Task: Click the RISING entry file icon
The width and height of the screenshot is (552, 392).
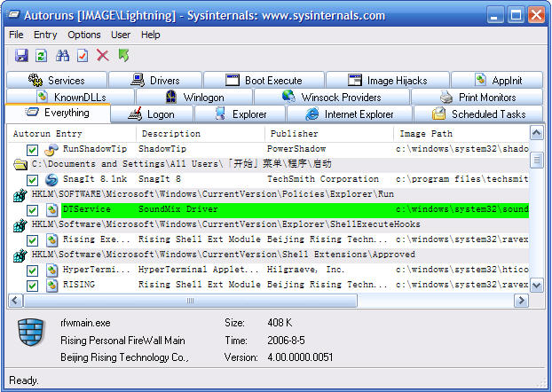Action: click(x=51, y=286)
